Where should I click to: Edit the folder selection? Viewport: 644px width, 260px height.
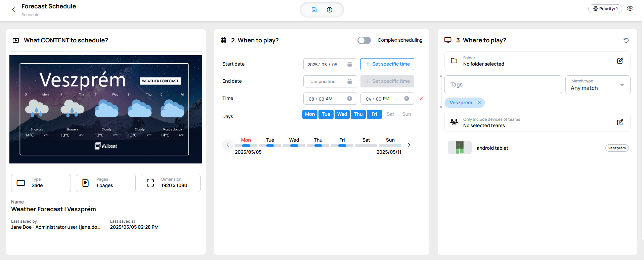(620, 61)
